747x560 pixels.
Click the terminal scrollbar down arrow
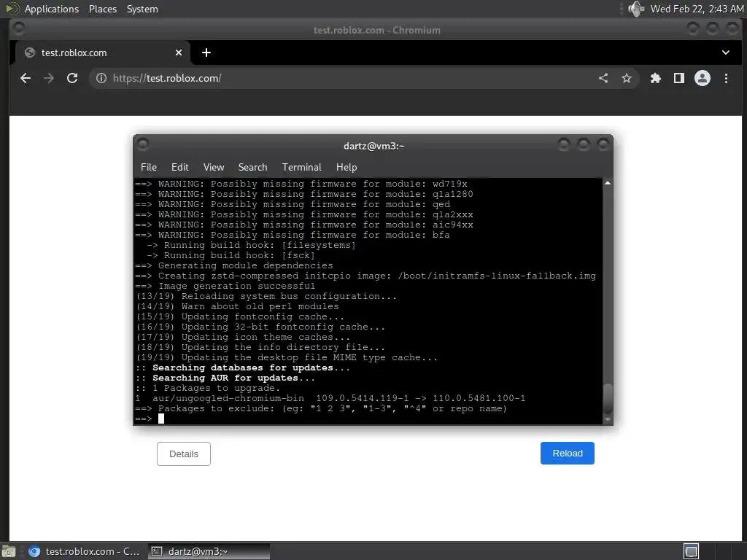point(608,419)
